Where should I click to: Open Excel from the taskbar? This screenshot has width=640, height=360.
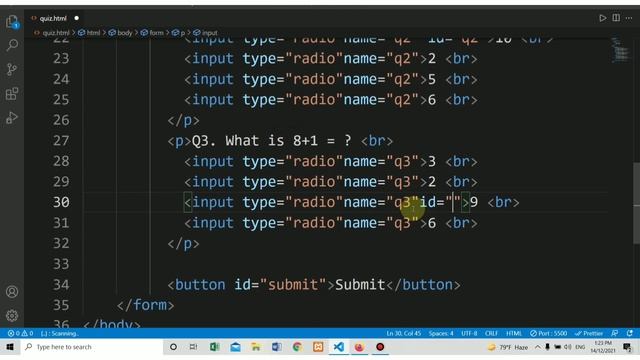pos(215,347)
